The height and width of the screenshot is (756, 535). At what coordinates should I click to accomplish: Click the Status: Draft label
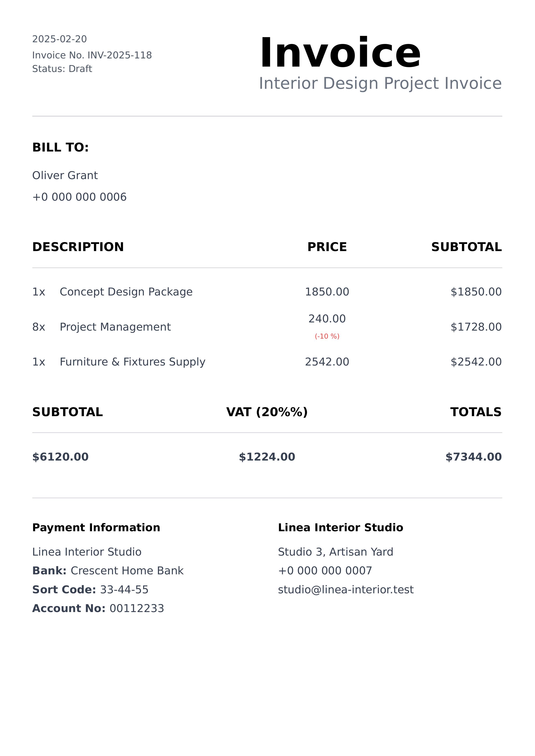coord(62,69)
